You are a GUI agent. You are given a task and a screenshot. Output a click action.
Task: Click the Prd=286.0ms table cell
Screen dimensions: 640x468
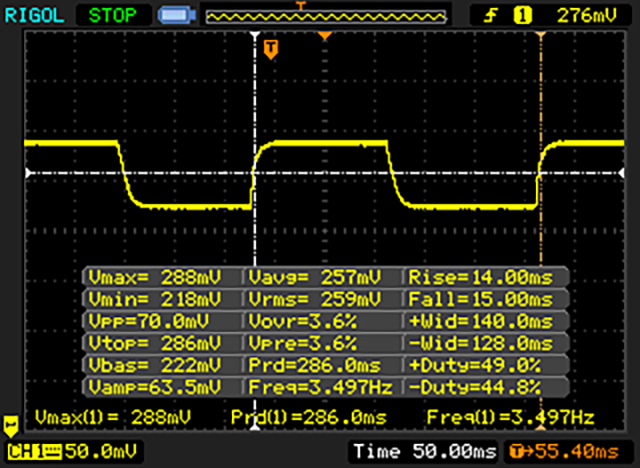point(322,365)
